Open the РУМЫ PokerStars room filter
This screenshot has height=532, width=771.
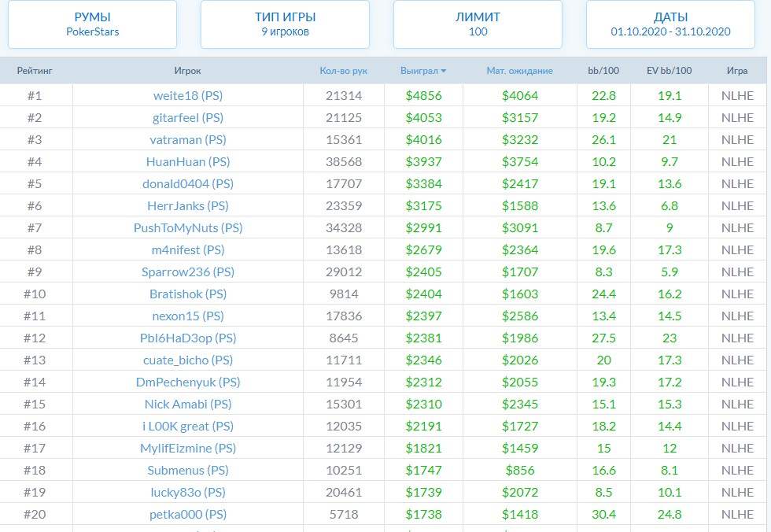pyautogui.click(x=92, y=24)
